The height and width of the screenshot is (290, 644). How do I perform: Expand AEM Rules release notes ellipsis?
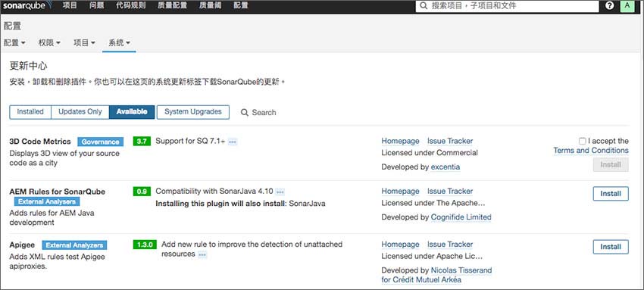click(x=280, y=192)
